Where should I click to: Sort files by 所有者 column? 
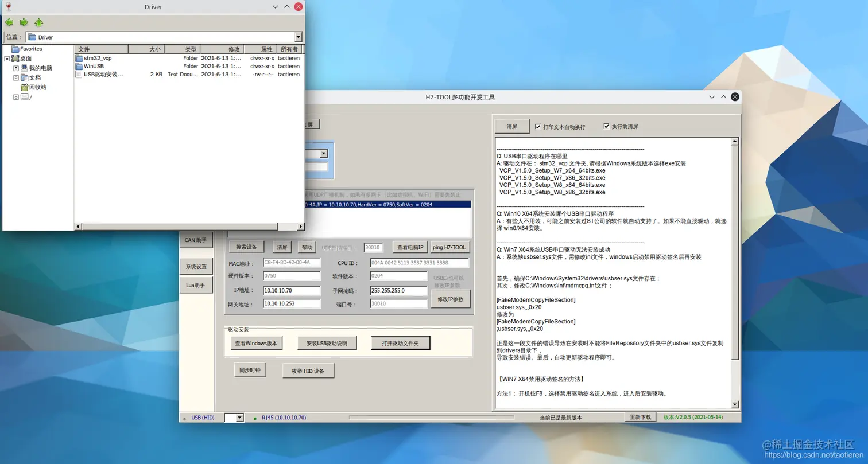click(289, 49)
